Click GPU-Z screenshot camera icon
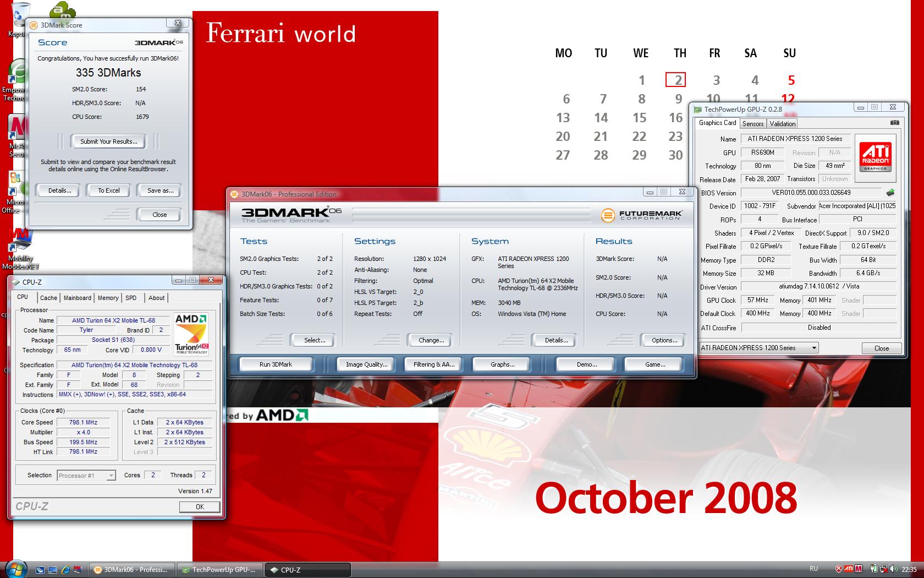This screenshot has width=924, height=578. tap(895, 123)
